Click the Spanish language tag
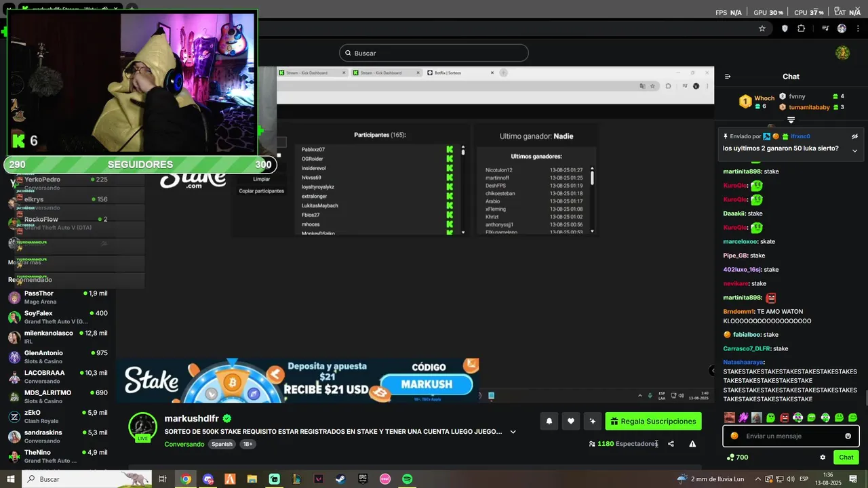This screenshot has width=868, height=488. pyautogui.click(x=222, y=444)
